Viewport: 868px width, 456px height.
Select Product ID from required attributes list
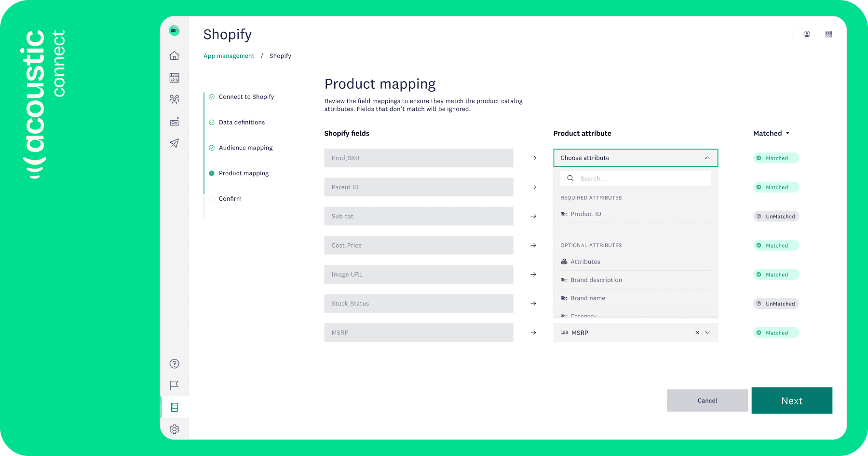586,214
